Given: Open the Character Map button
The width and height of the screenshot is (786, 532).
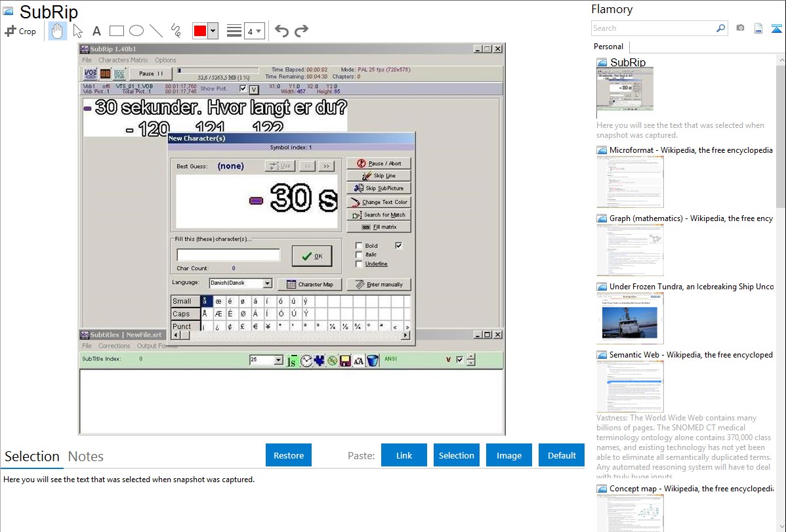Looking at the screenshot, I should 310,284.
